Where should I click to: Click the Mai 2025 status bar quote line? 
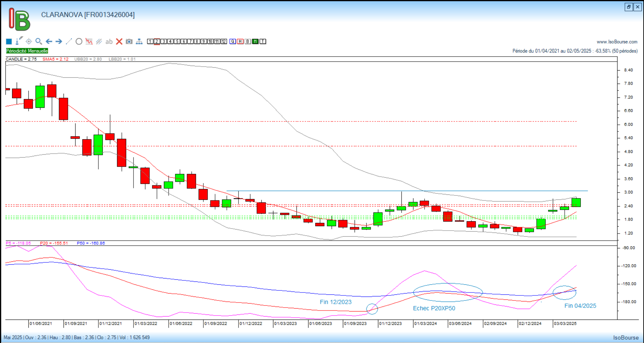coord(77,338)
